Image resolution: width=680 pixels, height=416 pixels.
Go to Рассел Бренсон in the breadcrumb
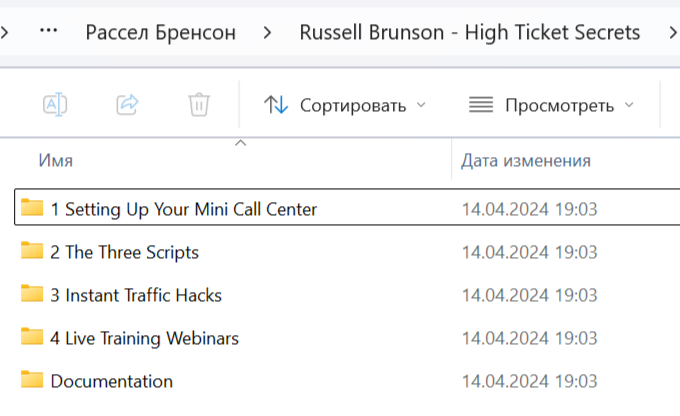160,33
